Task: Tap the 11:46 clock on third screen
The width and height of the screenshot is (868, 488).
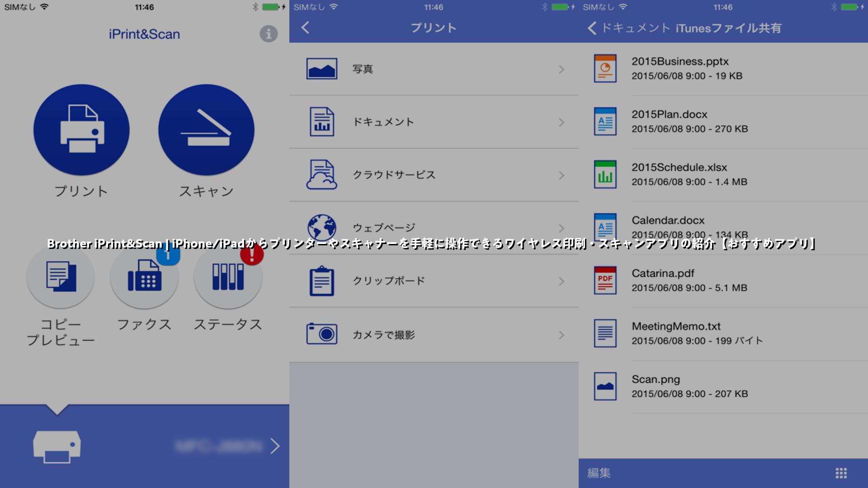Action: click(723, 7)
